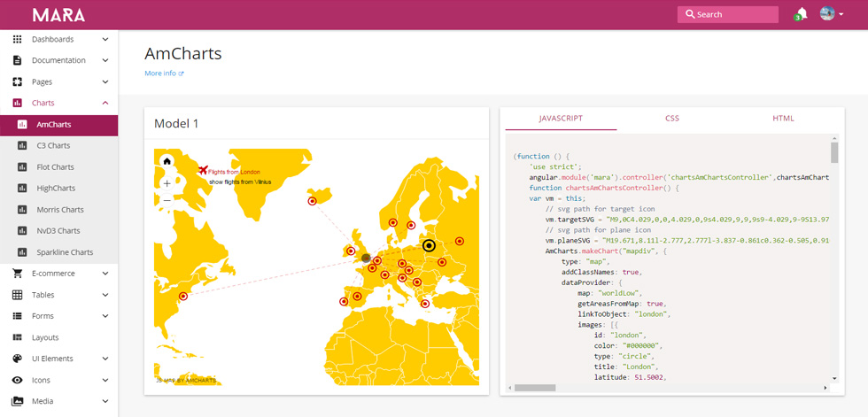Open user dropdown arrow next to avatar

[841, 14]
